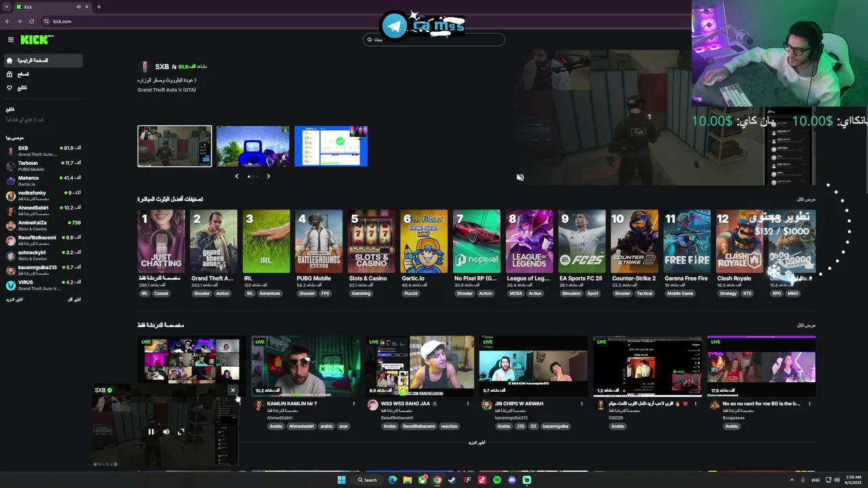Open options menu for KAMLIN KAMLIN stream
Screen dimensions: 868x488
point(354,403)
